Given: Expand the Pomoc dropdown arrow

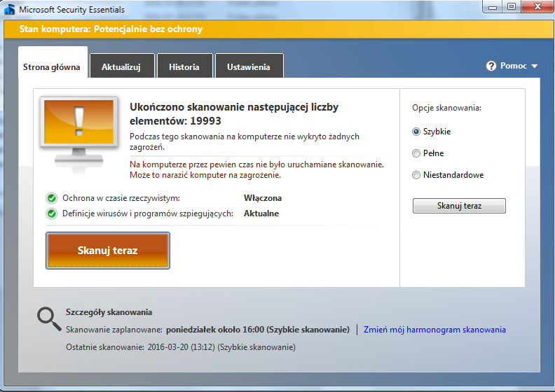Looking at the screenshot, I should click(535, 66).
